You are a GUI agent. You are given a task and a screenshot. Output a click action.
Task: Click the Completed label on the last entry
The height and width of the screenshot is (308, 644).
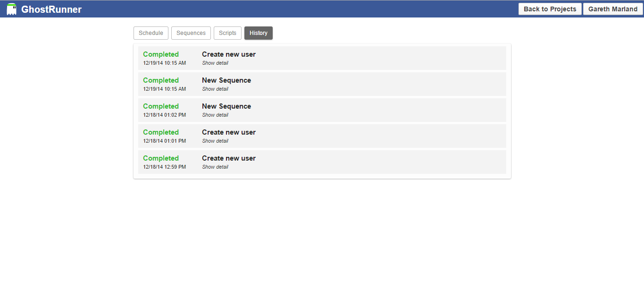[160, 158]
